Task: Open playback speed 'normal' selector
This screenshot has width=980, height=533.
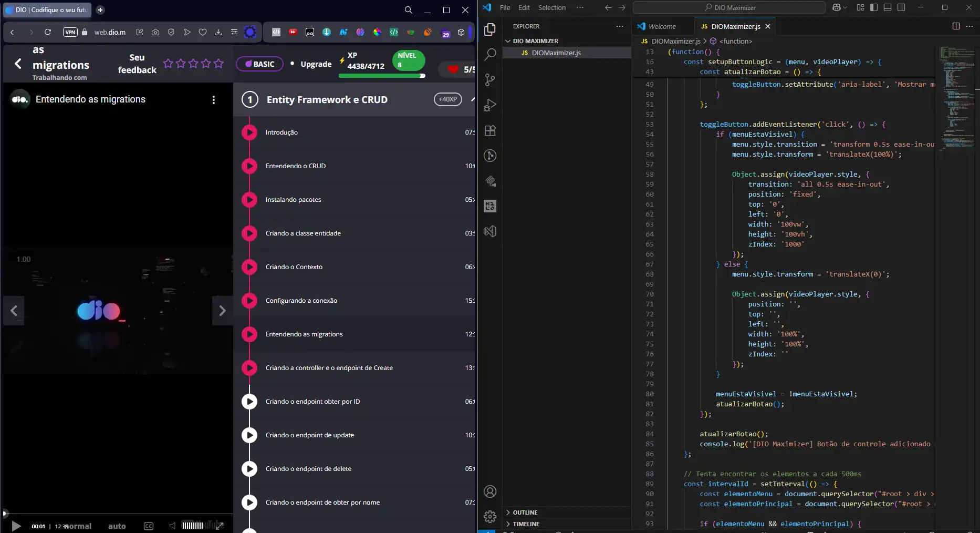Action: click(x=78, y=526)
